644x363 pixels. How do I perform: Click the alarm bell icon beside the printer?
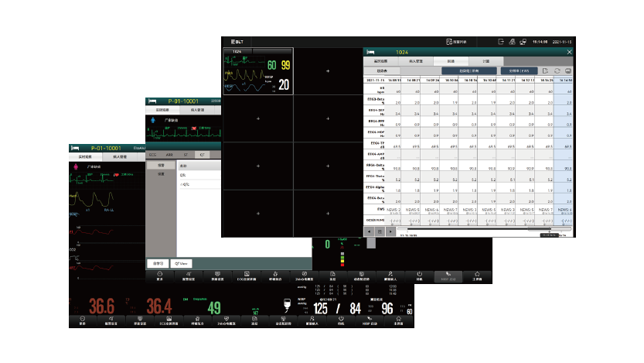coord(512,41)
